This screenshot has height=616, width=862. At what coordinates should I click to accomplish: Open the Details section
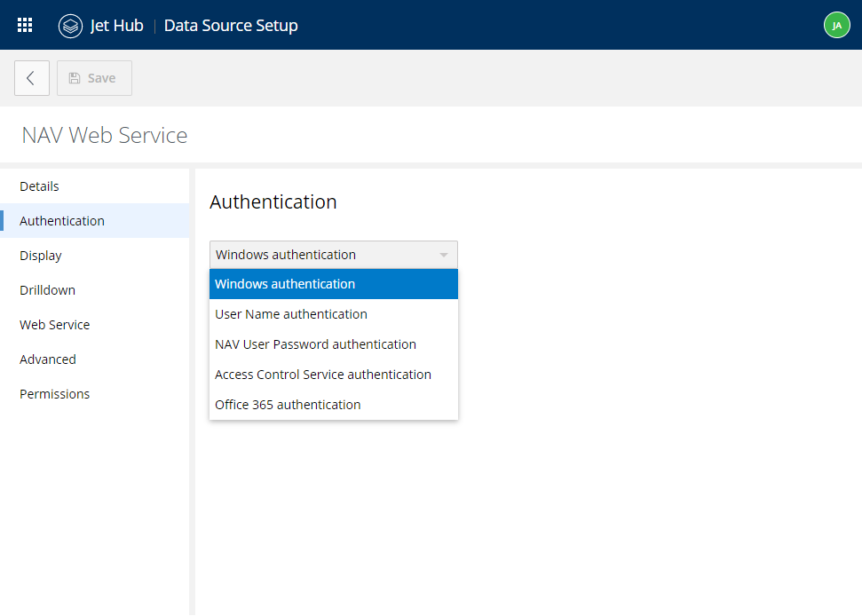(x=95, y=186)
